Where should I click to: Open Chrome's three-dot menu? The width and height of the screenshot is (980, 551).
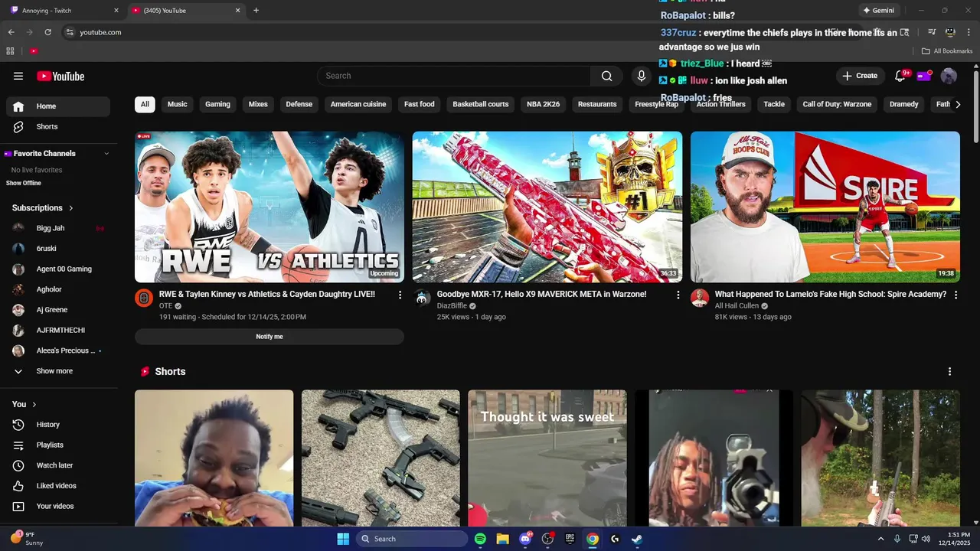click(968, 32)
